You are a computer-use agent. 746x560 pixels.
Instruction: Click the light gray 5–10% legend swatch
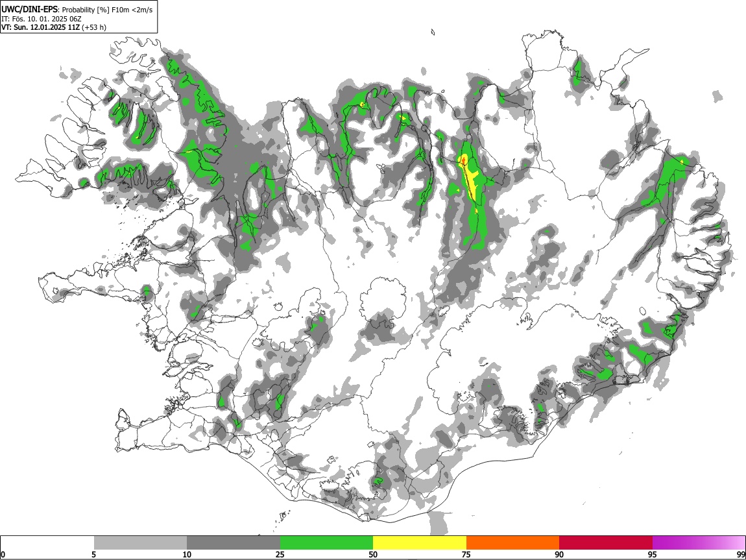140,542
